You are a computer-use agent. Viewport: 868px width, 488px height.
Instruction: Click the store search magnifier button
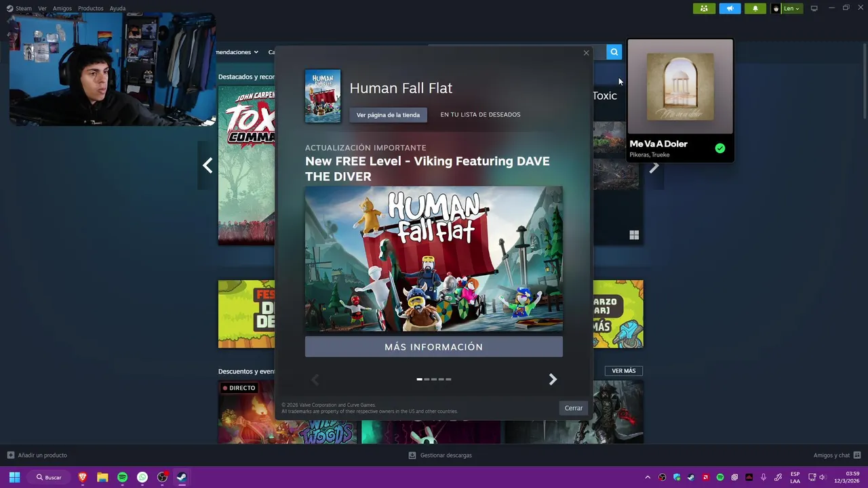pyautogui.click(x=614, y=52)
